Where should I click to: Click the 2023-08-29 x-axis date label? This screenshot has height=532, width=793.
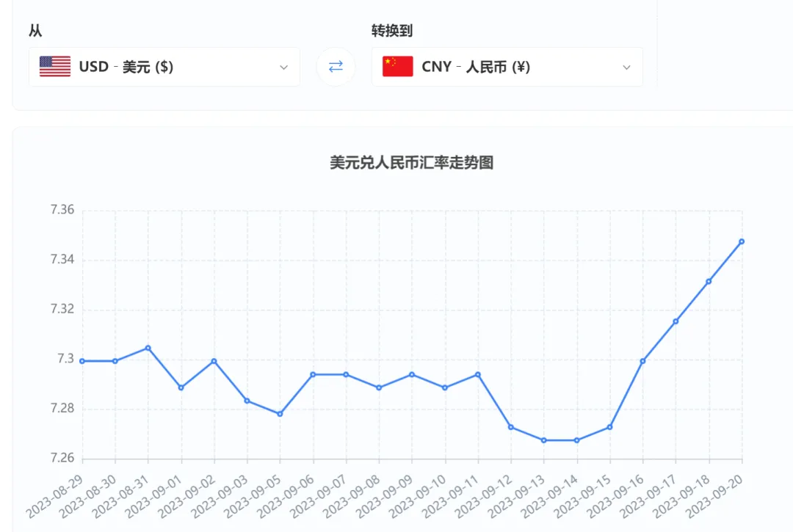click(54, 496)
